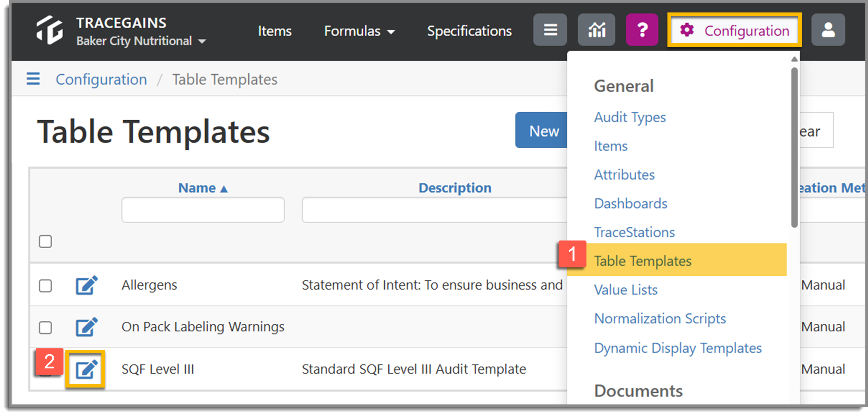Tick the select-all checkbox in table header
The height and width of the screenshot is (416, 868).
click(45, 242)
